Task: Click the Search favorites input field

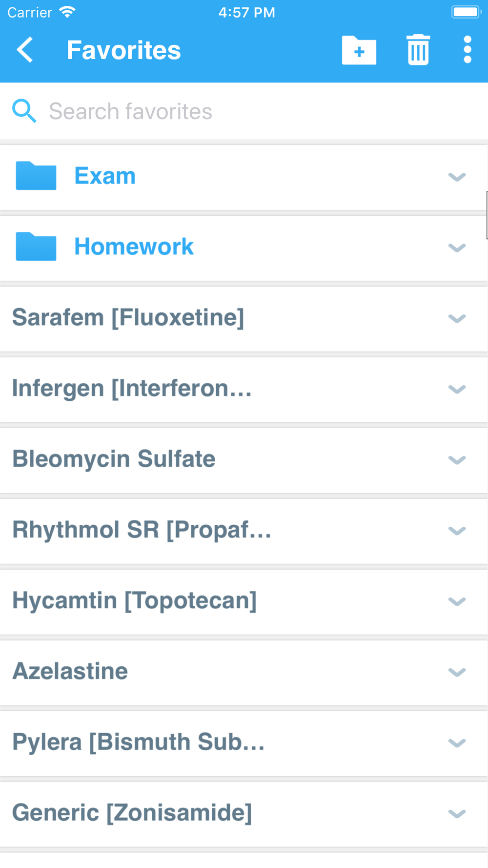Action: 244,111
